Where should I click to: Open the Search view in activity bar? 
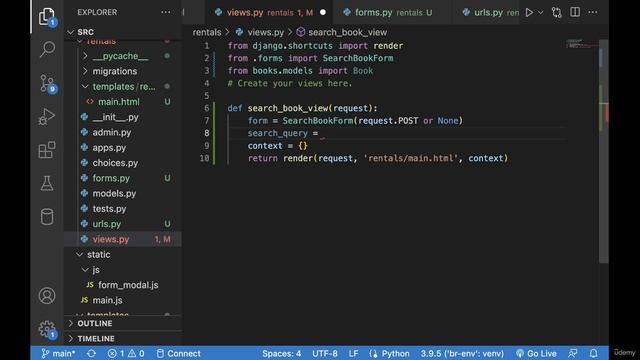47,49
